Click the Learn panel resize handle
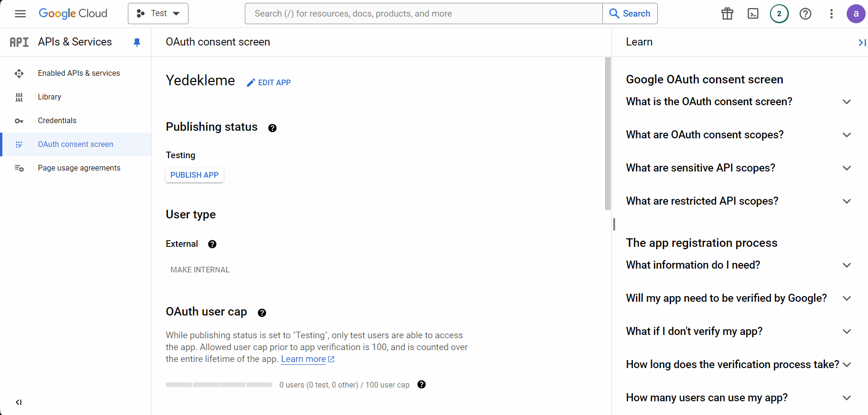Image resolution: width=868 pixels, height=415 pixels. (x=614, y=225)
